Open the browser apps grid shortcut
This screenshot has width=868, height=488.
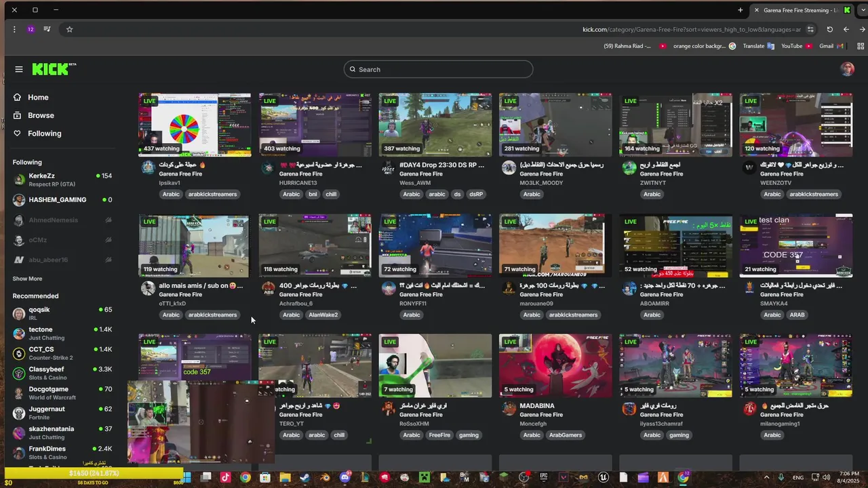862,46
